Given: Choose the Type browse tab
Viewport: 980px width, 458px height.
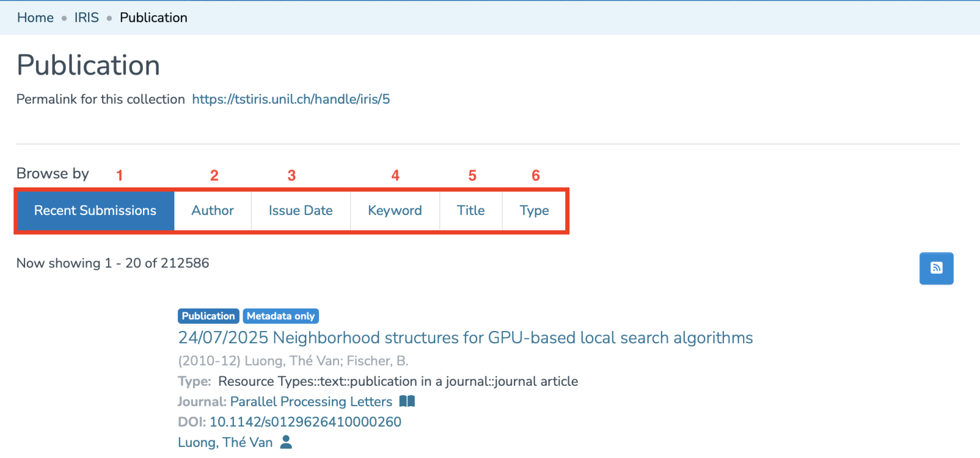Looking at the screenshot, I should click(534, 210).
